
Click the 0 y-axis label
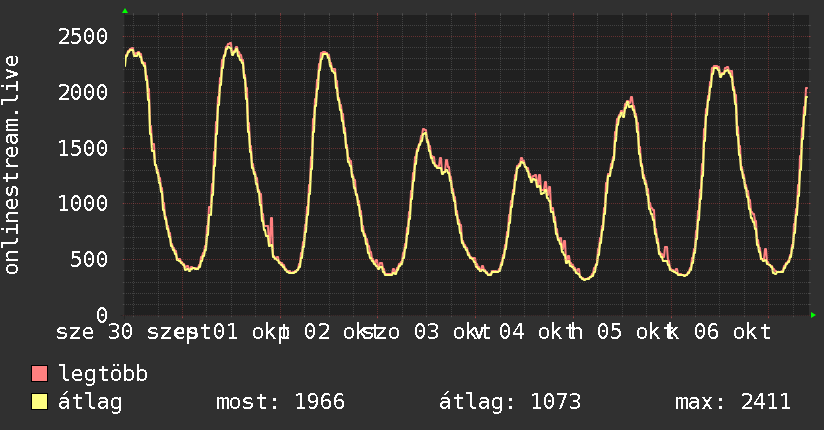[x=102, y=315]
